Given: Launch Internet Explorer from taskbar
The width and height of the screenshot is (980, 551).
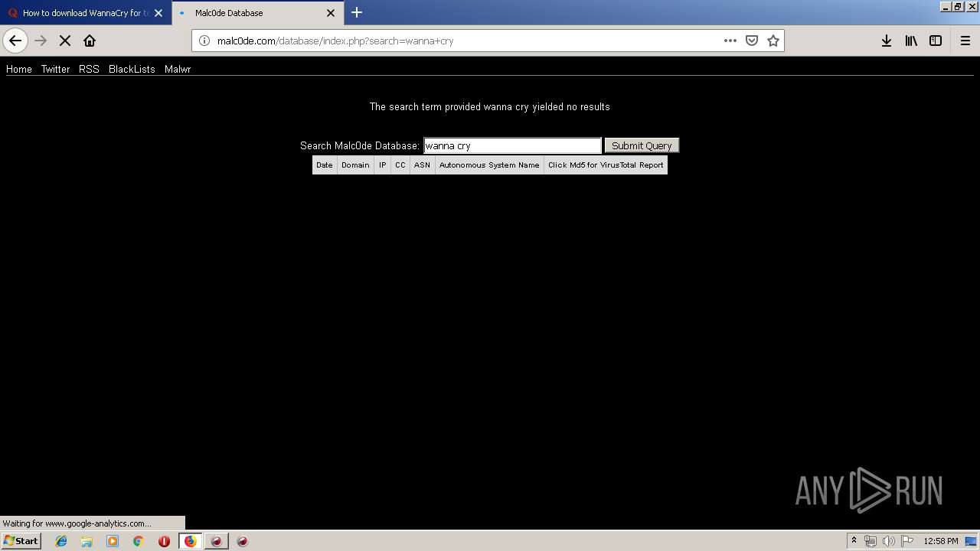Looking at the screenshot, I should click(x=61, y=541).
